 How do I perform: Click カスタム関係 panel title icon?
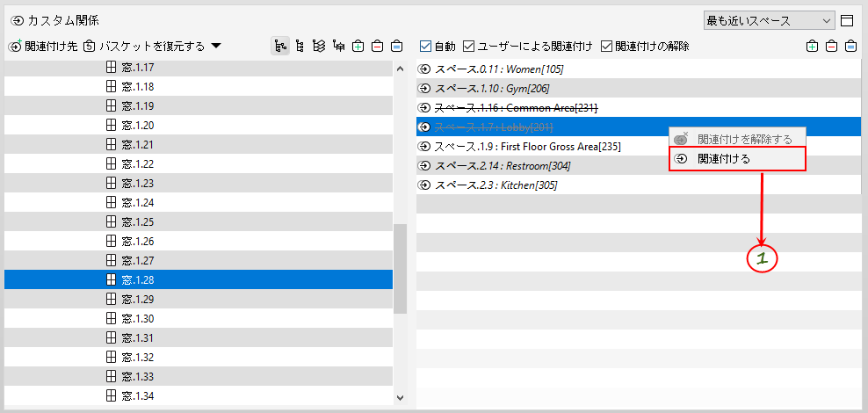click(x=18, y=21)
